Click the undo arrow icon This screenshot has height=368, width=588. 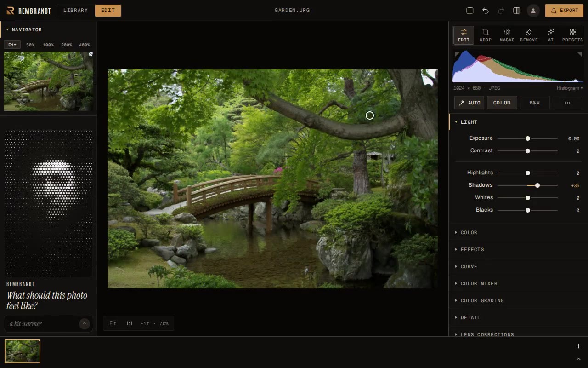[486, 11]
